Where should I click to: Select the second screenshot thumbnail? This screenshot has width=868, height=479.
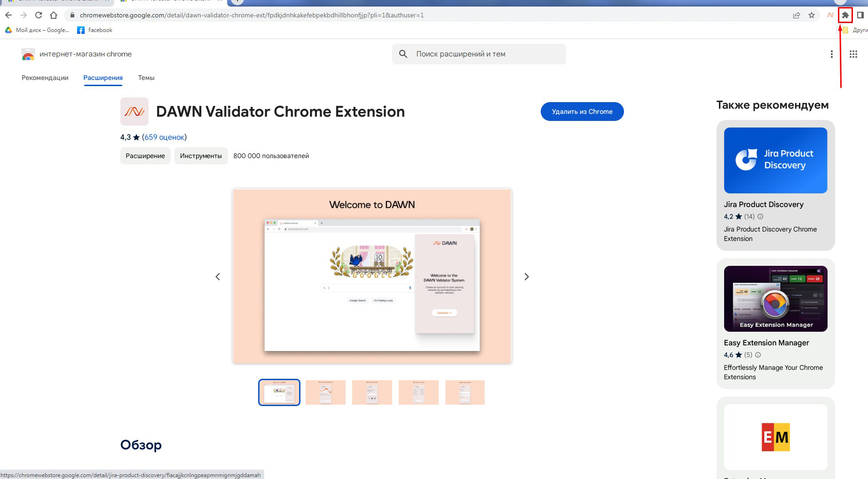(x=325, y=392)
